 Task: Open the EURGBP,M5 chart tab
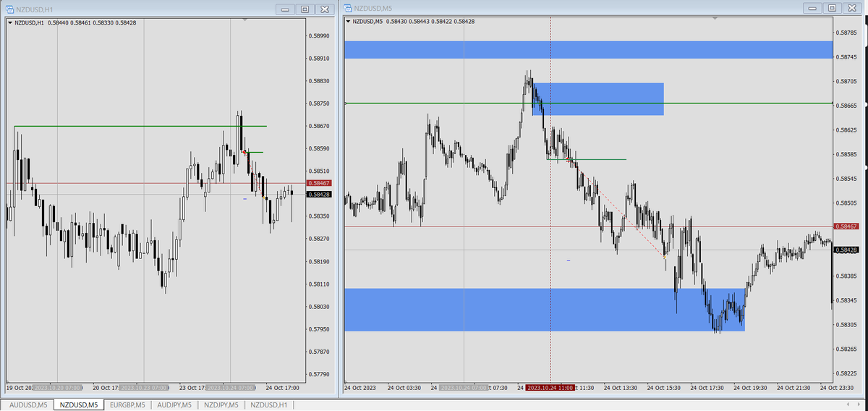[x=127, y=404]
